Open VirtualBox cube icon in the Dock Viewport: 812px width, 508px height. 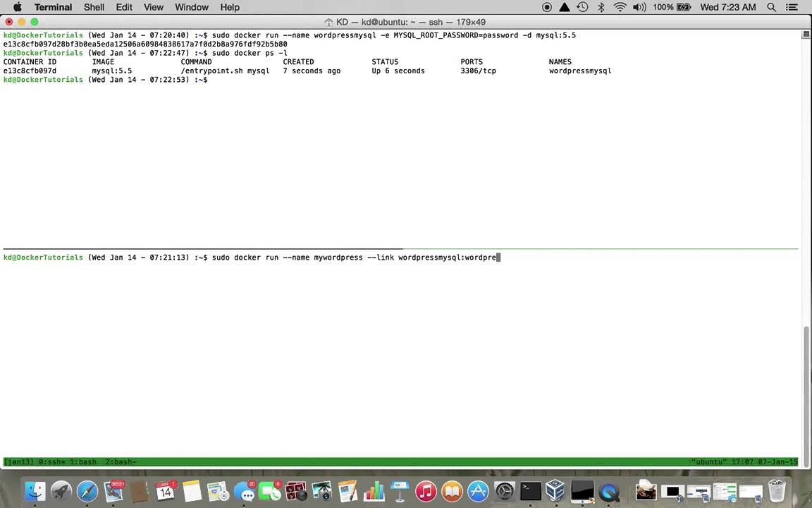coord(555,491)
